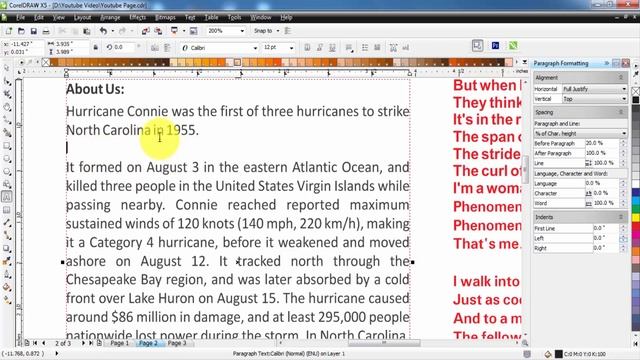Select the Rectangle tool in the toolbox
Image resolution: width=640 pixels, height=360 pixels.
tap(7, 146)
